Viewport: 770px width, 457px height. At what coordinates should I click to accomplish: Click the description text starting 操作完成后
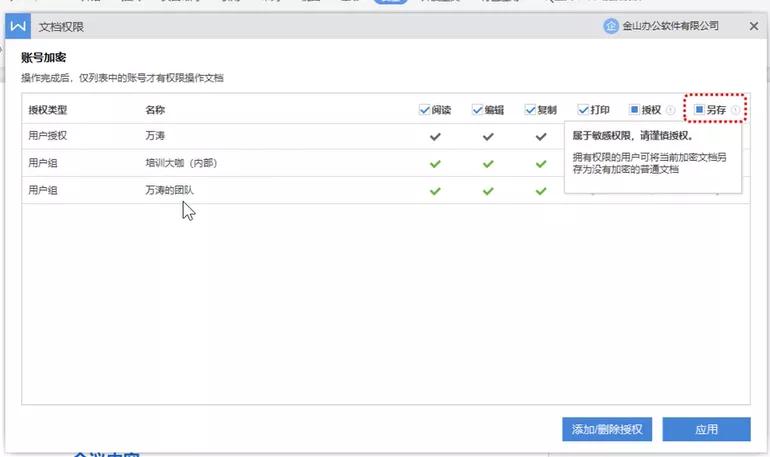[122, 78]
